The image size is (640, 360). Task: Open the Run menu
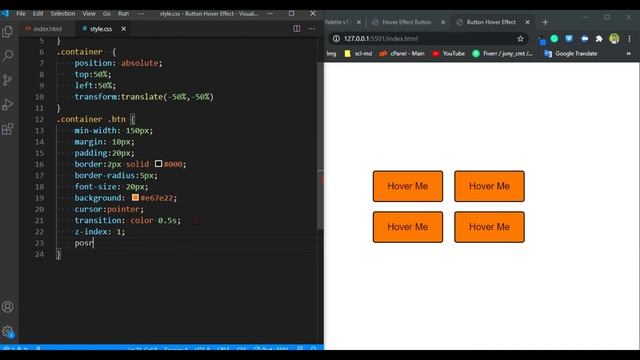(123, 13)
